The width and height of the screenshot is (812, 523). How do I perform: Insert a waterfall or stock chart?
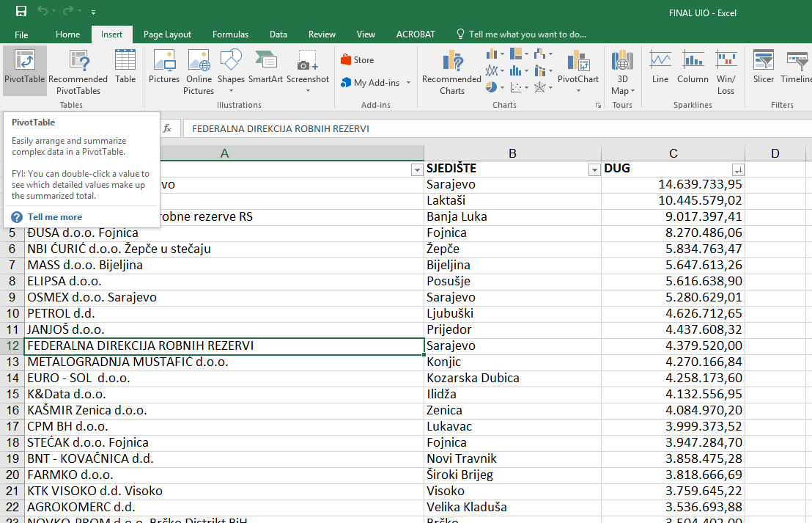543,54
